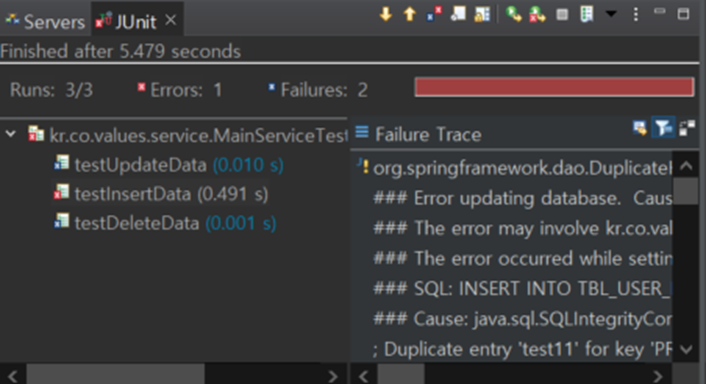706x384 pixels.
Task: Stop the JUnit test run
Action: pos(561,14)
